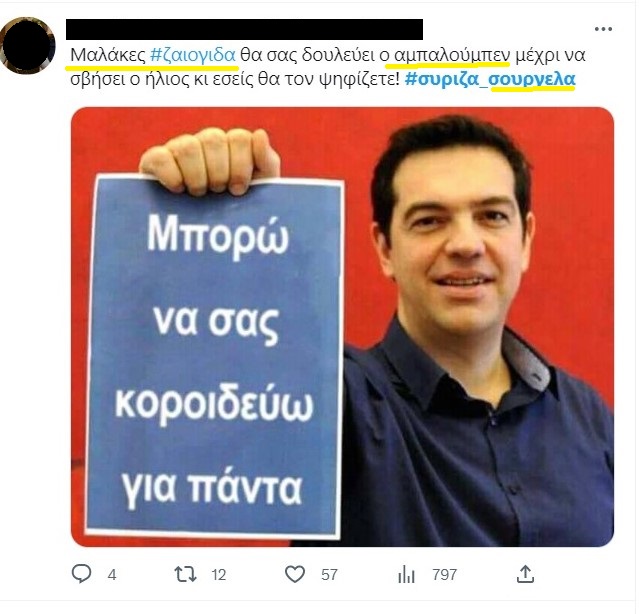Image resolution: width=639 pixels, height=614 pixels.
Task: Click the raised fist holding the sign
Action: [x=210, y=161]
